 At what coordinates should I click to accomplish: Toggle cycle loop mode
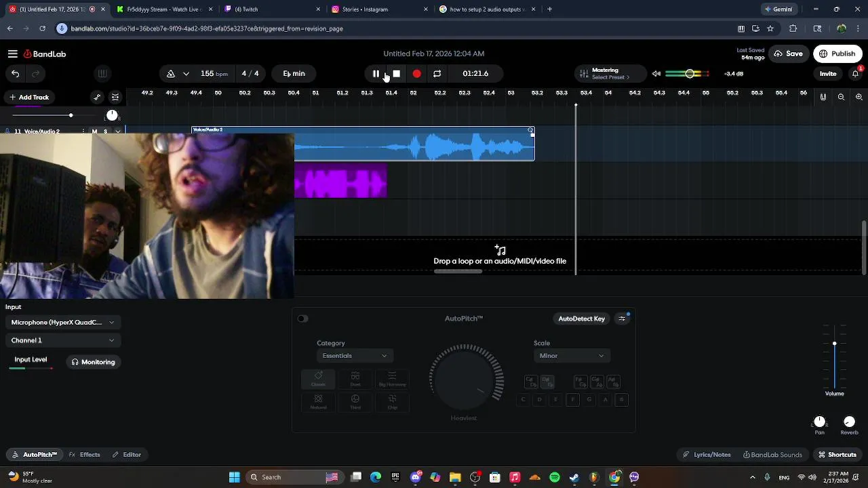click(437, 74)
